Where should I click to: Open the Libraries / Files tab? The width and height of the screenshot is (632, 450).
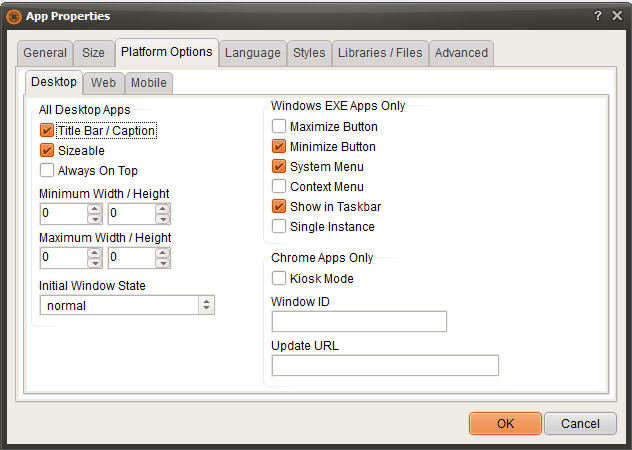tap(380, 53)
